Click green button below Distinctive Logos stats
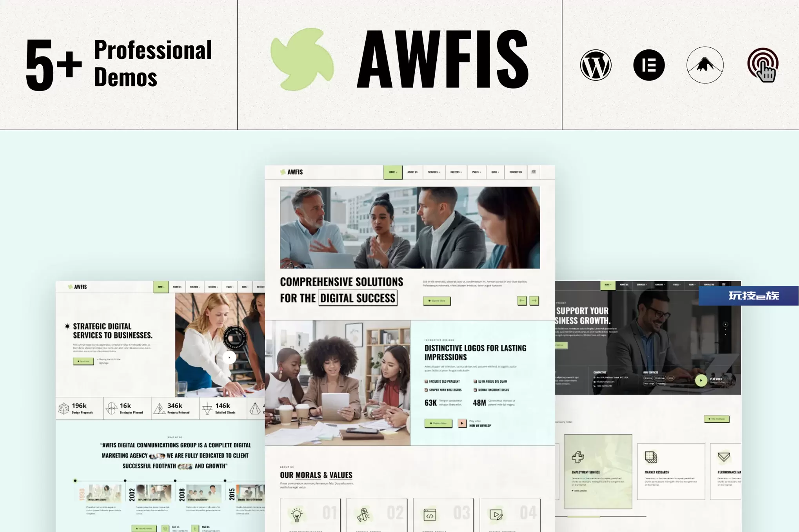The width and height of the screenshot is (799, 532). click(438, 423)
